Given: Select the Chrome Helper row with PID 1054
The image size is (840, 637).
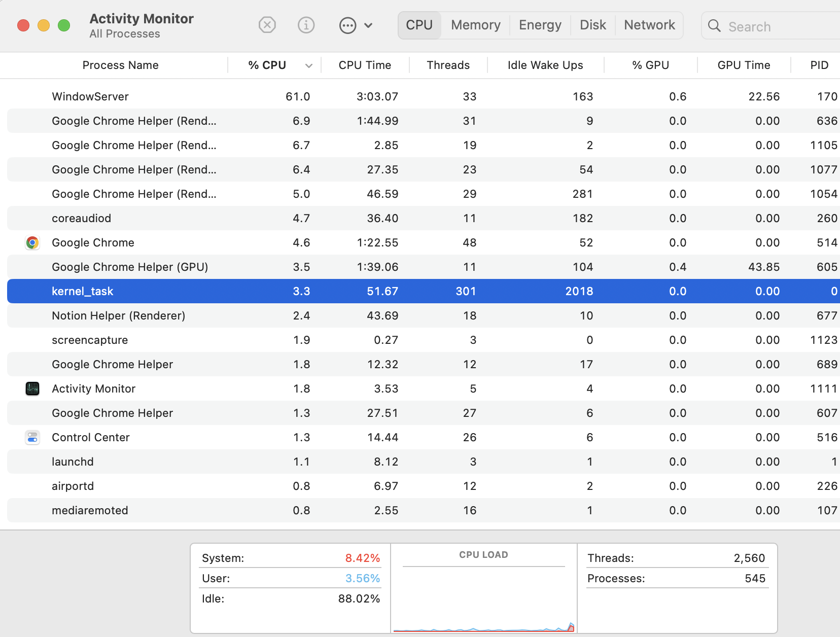Looking at the screenshot, I should (x=424, y=194).
